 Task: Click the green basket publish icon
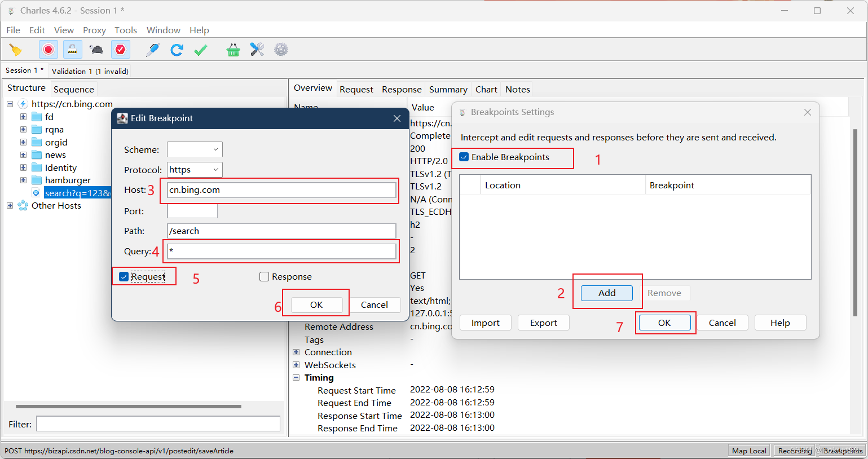tap(233, 50)
